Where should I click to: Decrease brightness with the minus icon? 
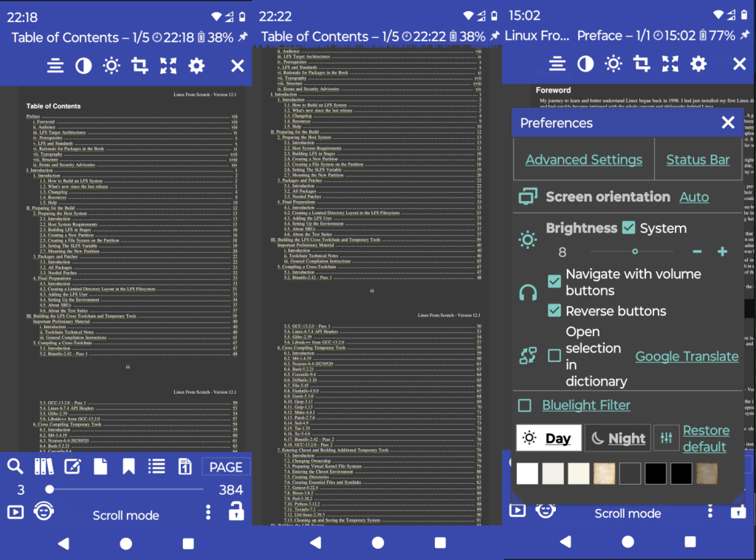click(697, 252)
